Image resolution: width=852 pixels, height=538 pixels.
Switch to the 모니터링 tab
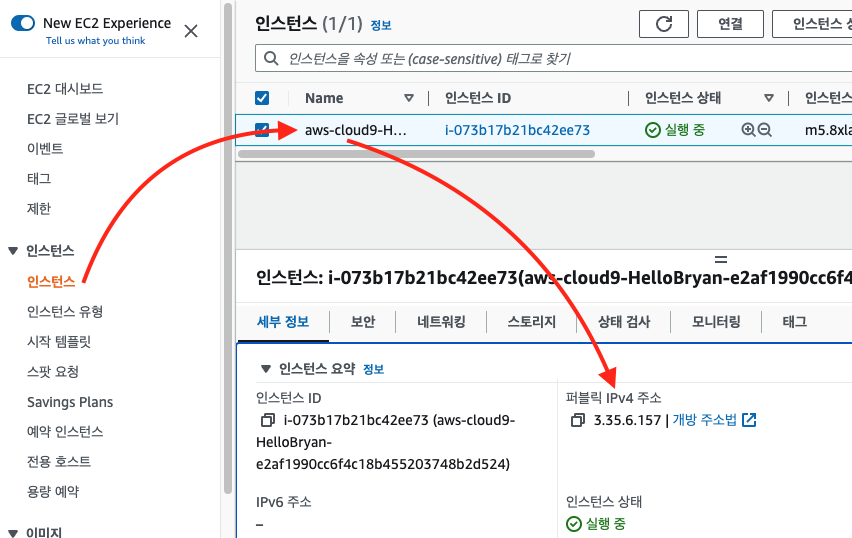coord(716,322)
